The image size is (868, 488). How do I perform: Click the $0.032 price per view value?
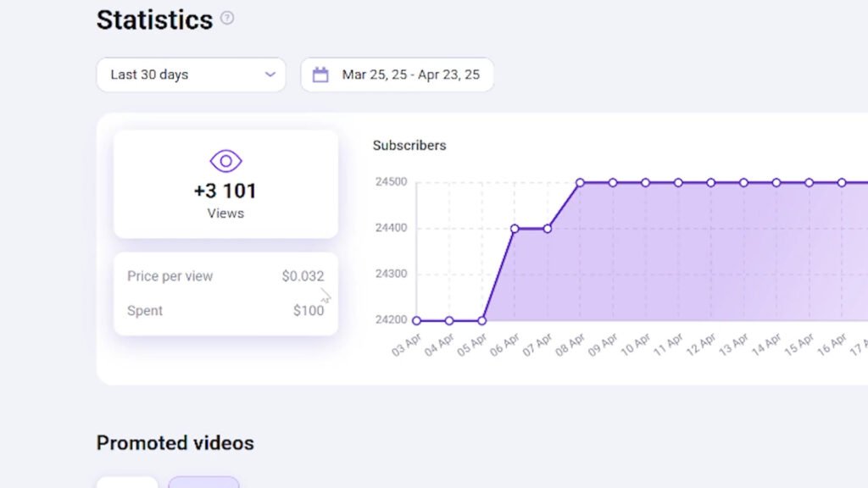tap(303, 276)
